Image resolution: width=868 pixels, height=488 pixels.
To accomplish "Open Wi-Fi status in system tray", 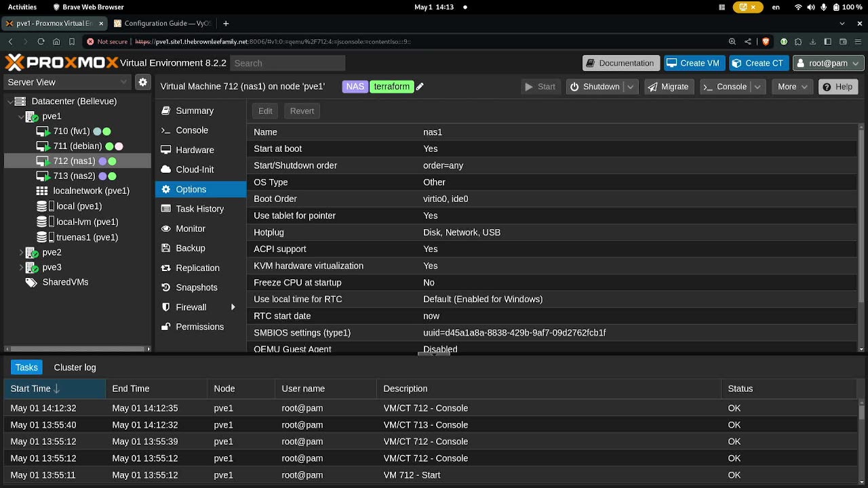I will coord(798,7).
